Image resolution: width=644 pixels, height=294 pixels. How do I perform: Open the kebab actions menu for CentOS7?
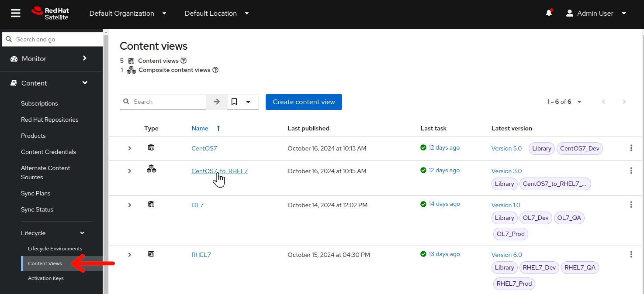point(631,148)
